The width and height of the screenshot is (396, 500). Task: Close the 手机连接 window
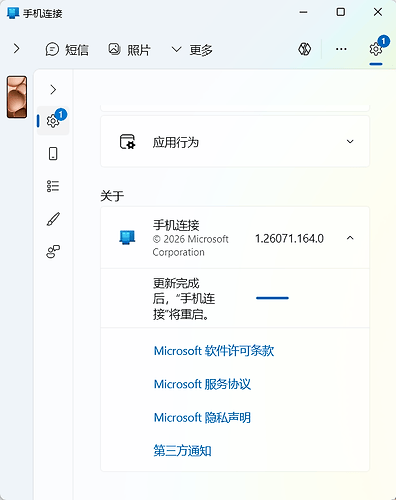pyautogui.click(x=378, y=12)
